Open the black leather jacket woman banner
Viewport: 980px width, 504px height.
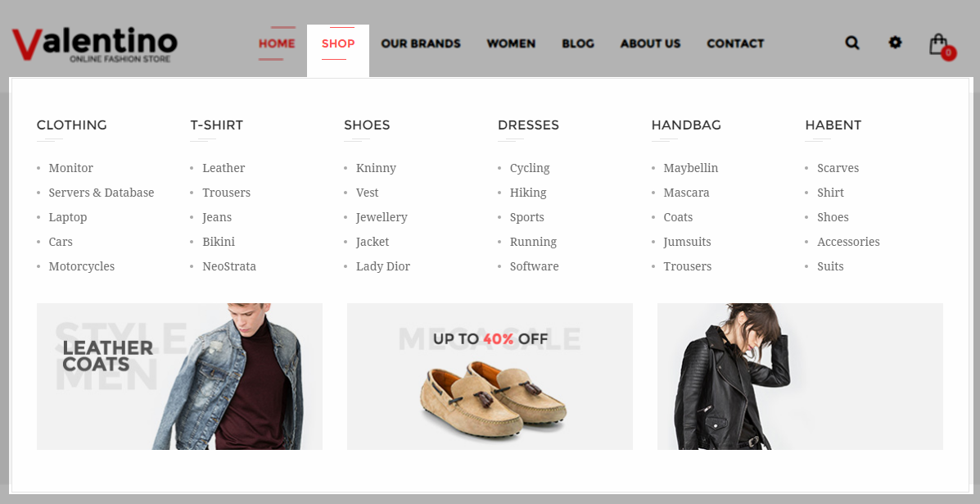[800, 376]
